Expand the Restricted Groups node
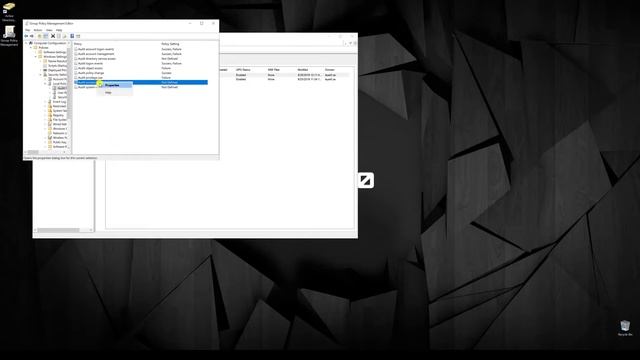The height and width of the screenshot is (360, 640). [x=45, y=106]
